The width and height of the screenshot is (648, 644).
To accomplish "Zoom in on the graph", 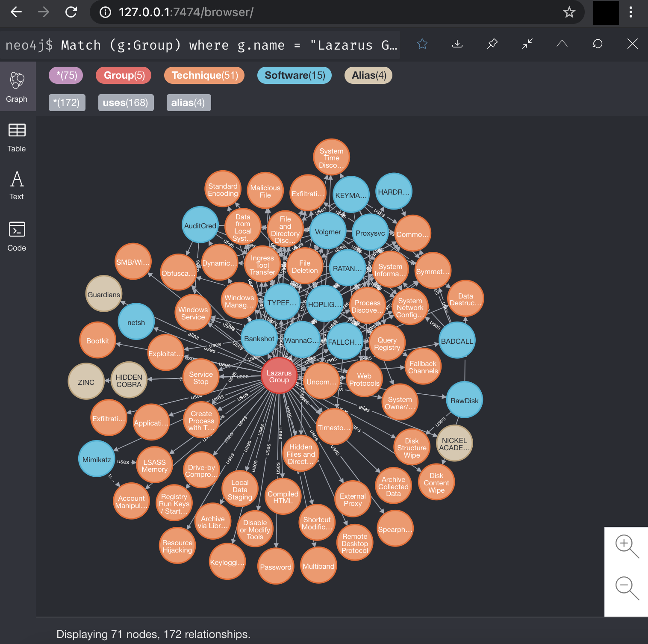I will pyautogui.click(x=627, y=546).
